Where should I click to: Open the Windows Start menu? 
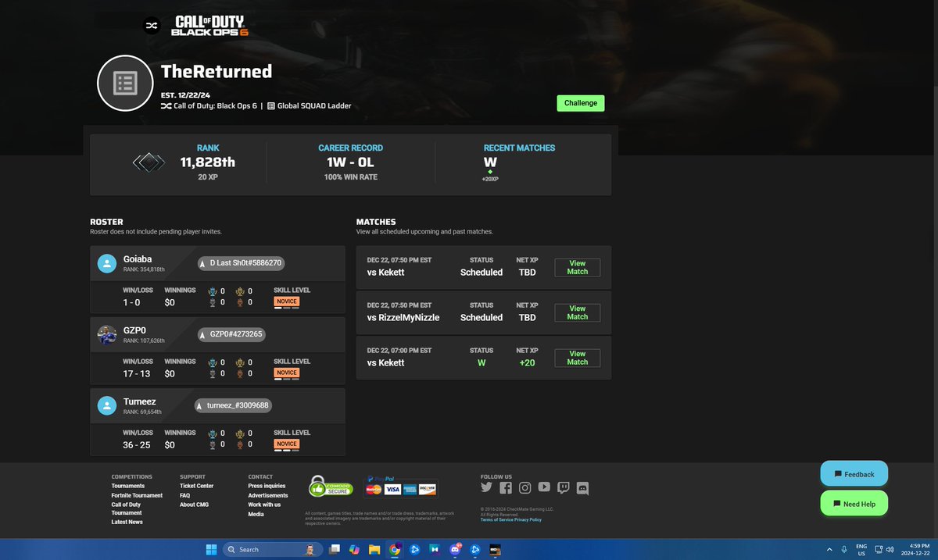pyautogui.click(x=211, y=549)
